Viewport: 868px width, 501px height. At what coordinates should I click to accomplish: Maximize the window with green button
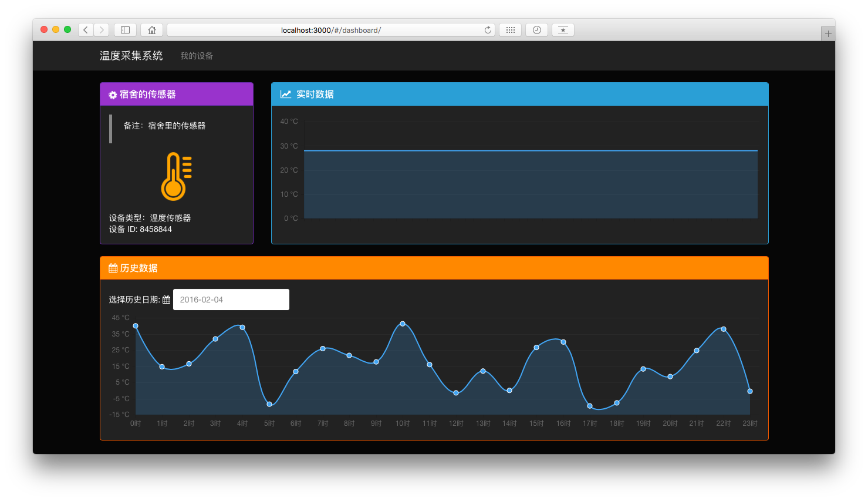coord(67,29)
